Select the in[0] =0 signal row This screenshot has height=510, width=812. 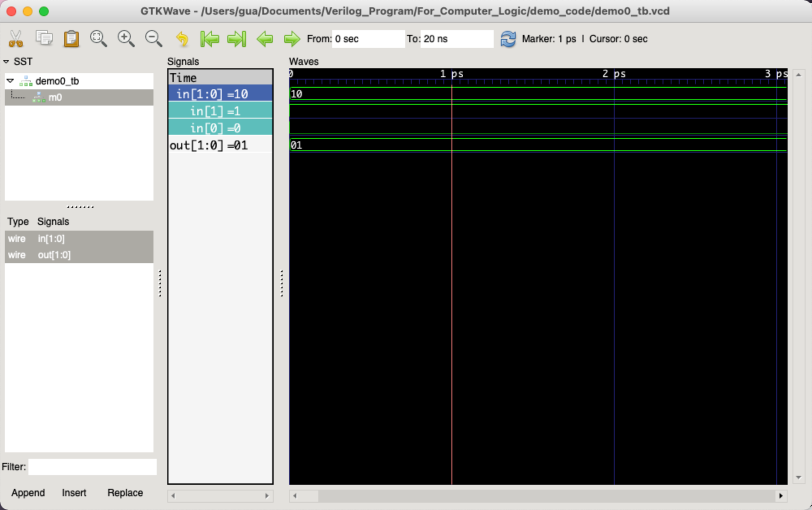click(220, 128)
